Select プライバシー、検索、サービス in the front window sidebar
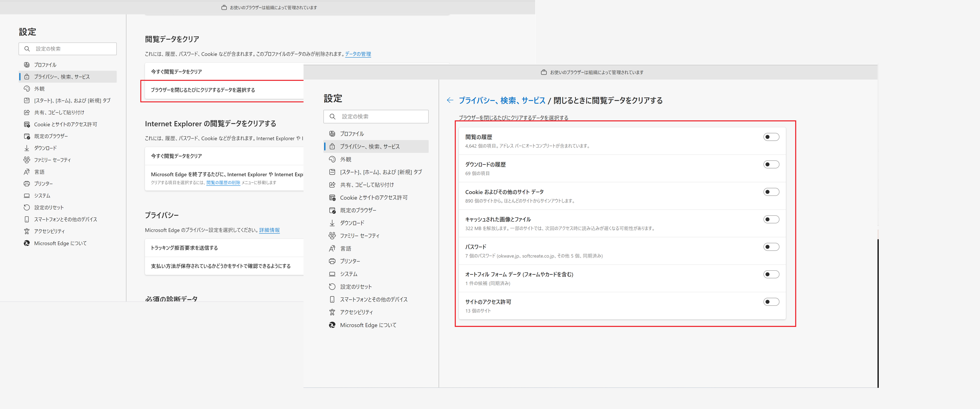Image resolution: width=980 pixels, height=409 pixels. [376, 146]
